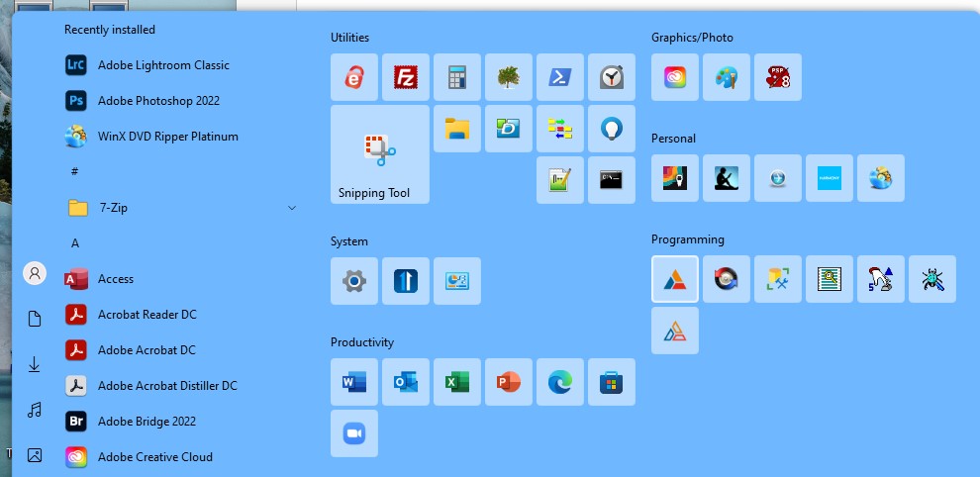The width and height of the screenshot is (980, 477).
Task: Expand the 7-Zip folder chevron
Action: [x=291, y=208]
